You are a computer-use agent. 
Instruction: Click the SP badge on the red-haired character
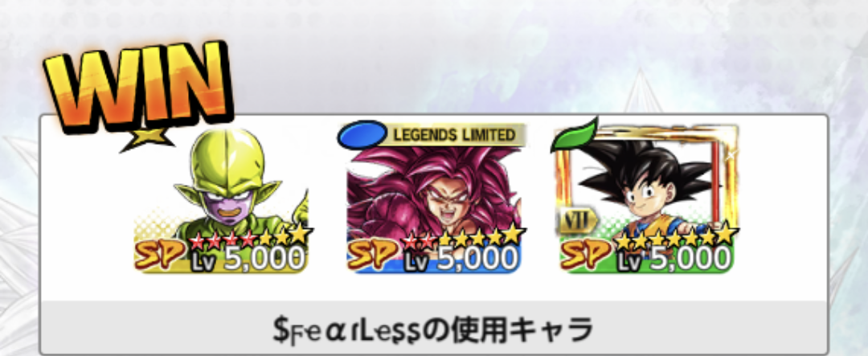point(374,256)
